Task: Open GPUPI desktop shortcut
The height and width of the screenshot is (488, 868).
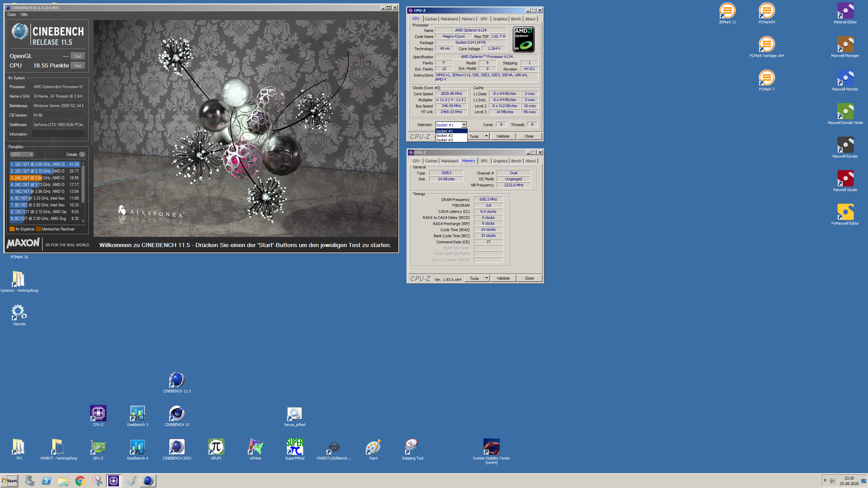Action: (216, 450)
